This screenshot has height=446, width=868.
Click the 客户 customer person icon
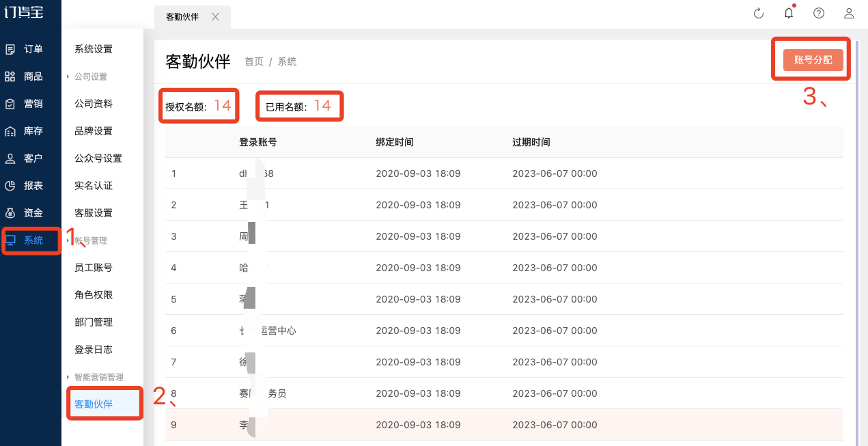(10, 158)
